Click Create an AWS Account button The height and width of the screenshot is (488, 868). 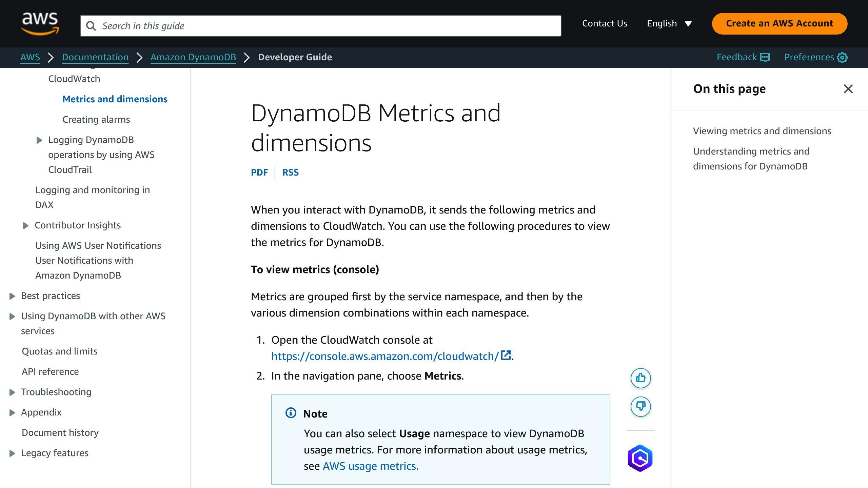click(x=780, y=23)
